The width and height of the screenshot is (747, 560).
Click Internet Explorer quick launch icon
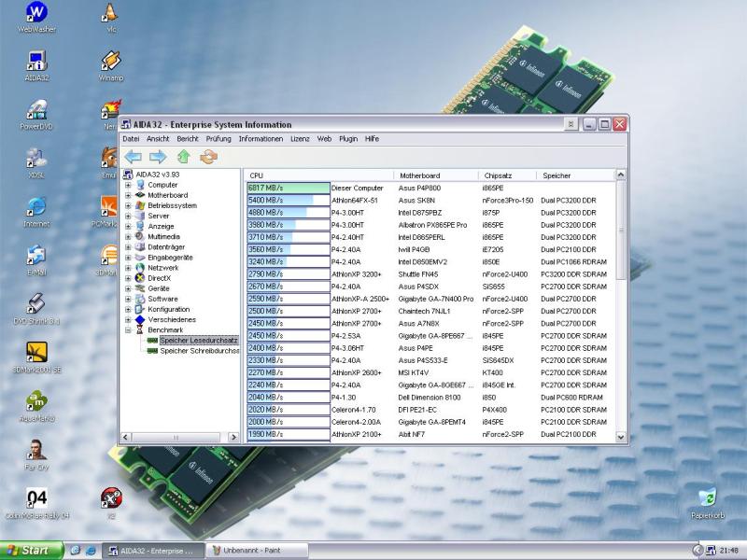tap(91, 551)
